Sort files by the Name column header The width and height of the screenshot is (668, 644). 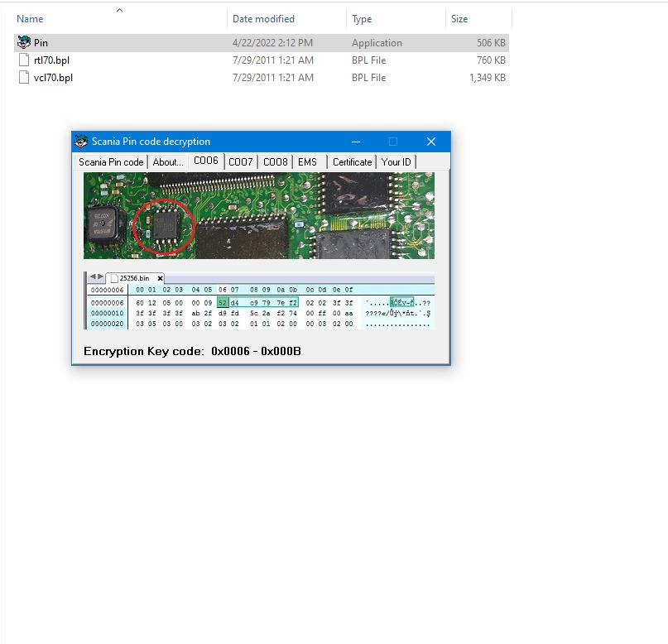(31, 19)
